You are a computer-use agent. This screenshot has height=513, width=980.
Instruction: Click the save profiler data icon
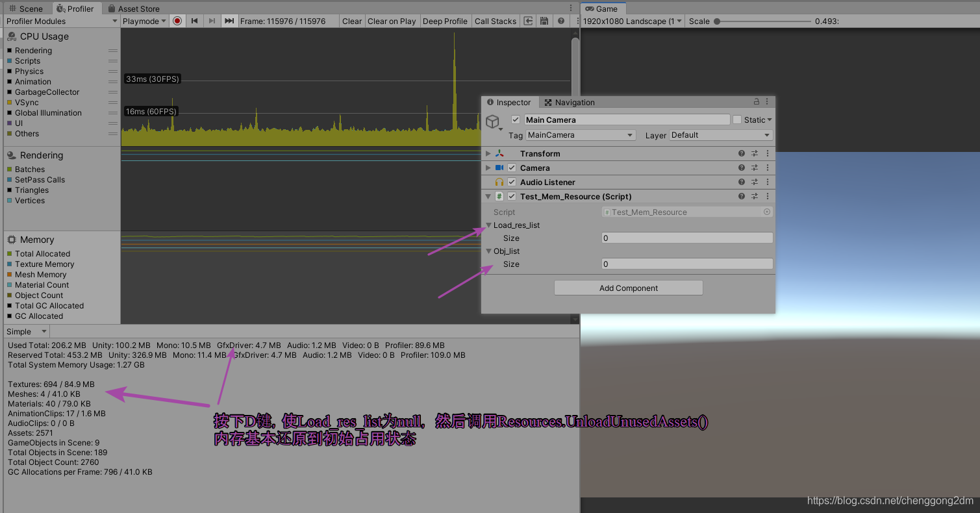click(x=544, y=21)
